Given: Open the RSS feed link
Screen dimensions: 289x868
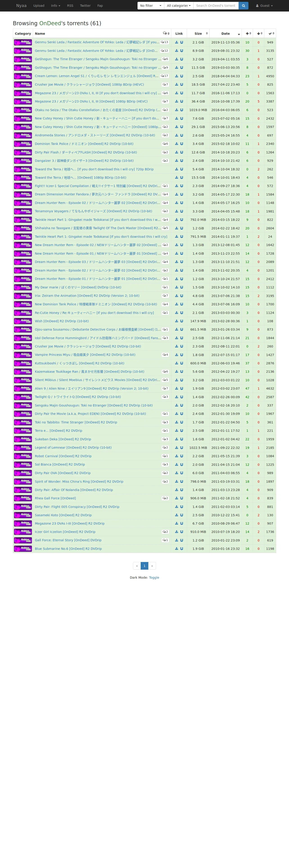Looking at the screenshot, I should pyautogui.click(x=70, y=6).
